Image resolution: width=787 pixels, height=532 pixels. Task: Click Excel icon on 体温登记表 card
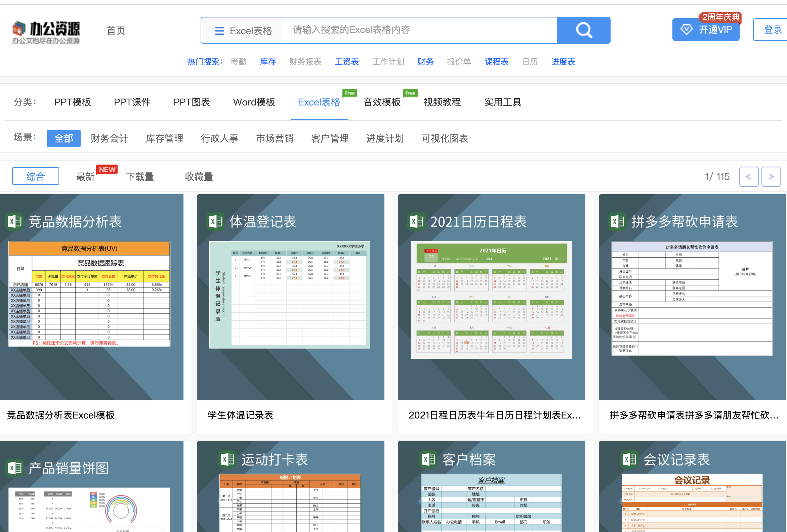click(x=216, y=222)
